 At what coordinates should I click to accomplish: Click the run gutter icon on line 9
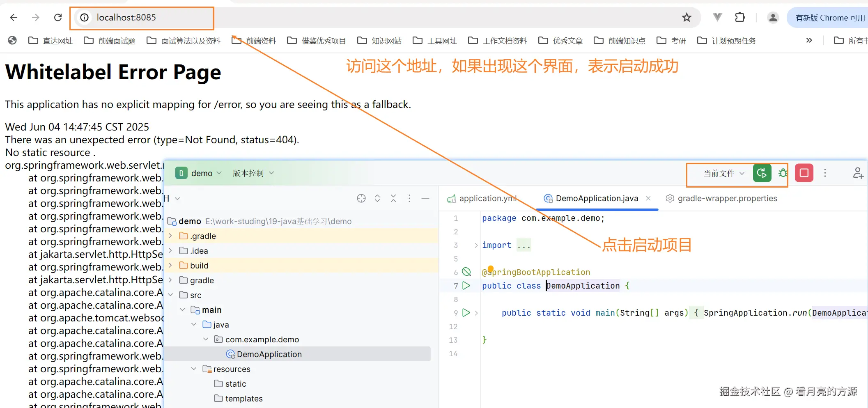tap(466, 313)
